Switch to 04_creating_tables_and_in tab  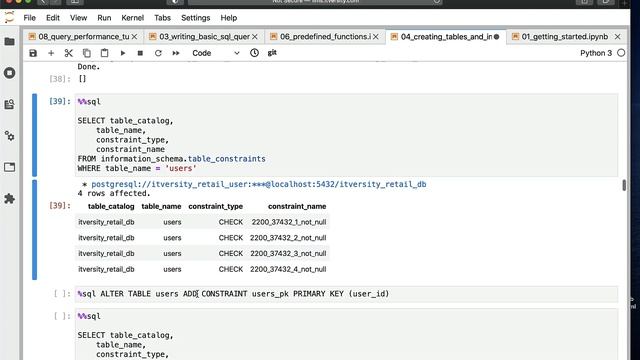pyautogui.click(x=446, y=37)
